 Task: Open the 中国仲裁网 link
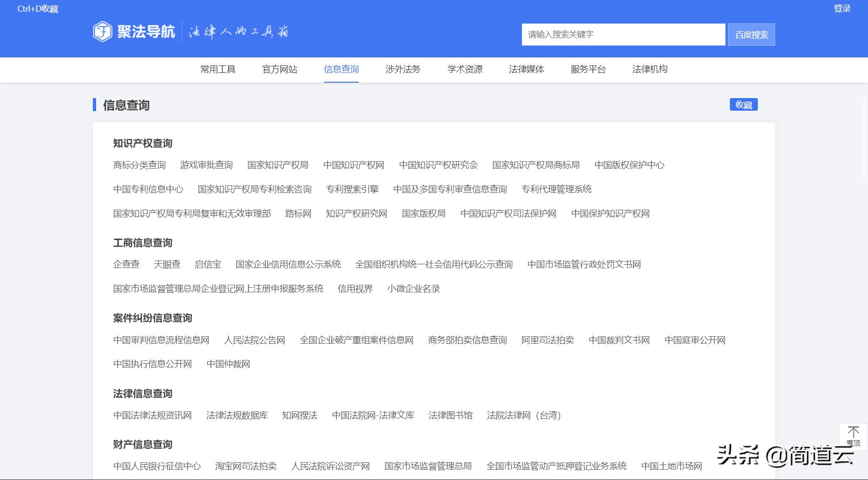click(x=229, y=364)
